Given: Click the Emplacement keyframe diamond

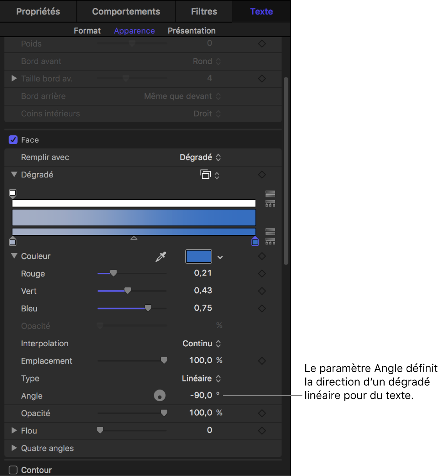Looking at the screenshot, I should 262,361.
